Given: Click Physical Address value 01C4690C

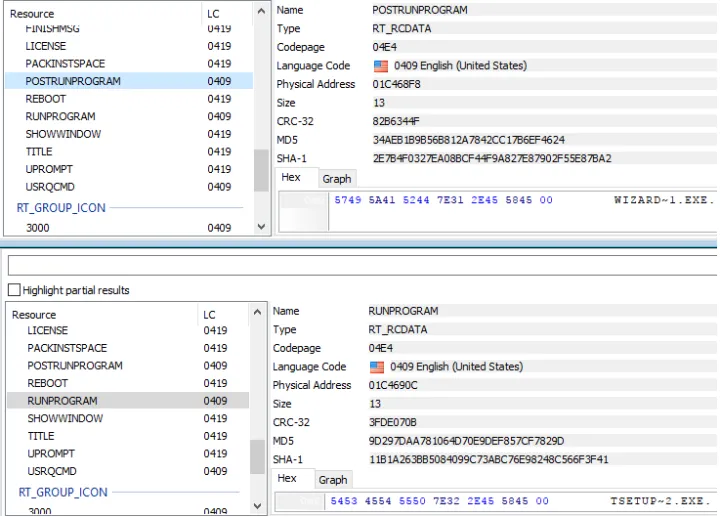Looking at the screenshot, I should coord(393,385).
